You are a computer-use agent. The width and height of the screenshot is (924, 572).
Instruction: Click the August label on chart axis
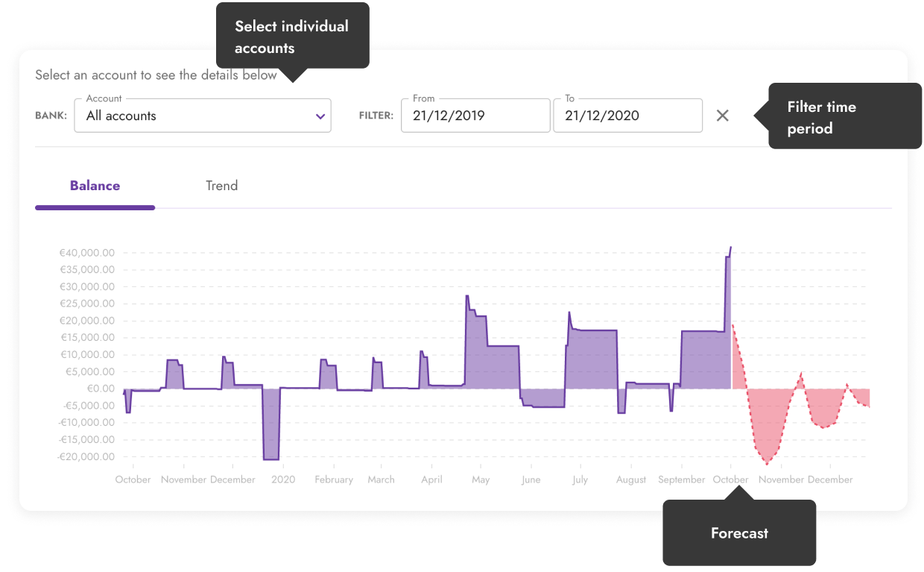click(631, 480)
